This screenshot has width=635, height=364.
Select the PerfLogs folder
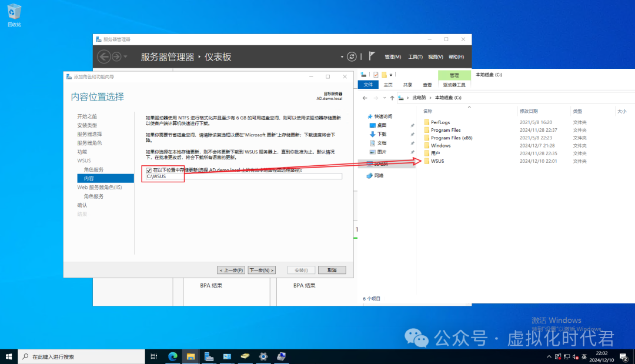point(440,122)
